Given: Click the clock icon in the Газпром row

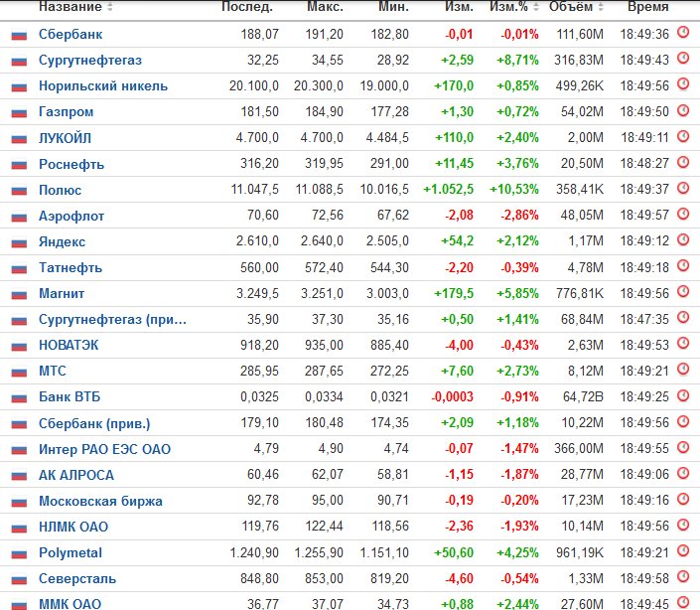Looking at the screenshot, I should click(x=683, y=110).
